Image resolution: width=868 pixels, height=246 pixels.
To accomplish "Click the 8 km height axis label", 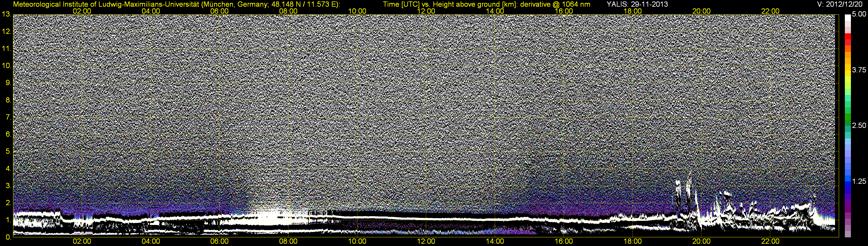I will point(8,100).
